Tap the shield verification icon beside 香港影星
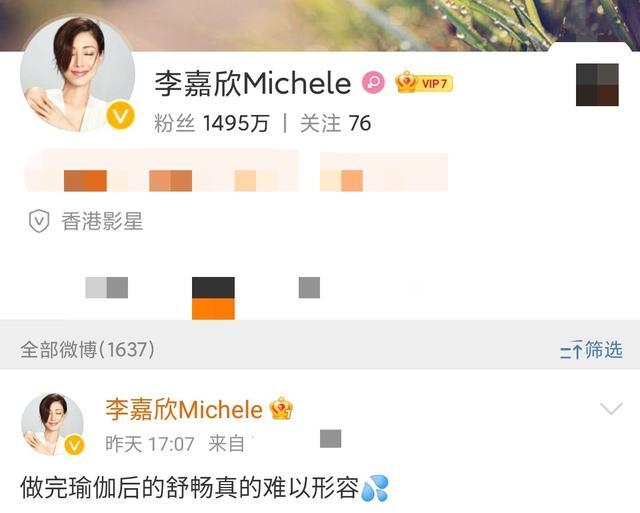Image resolution: width=640 pixels, height=513 pixels. [39, 221]
